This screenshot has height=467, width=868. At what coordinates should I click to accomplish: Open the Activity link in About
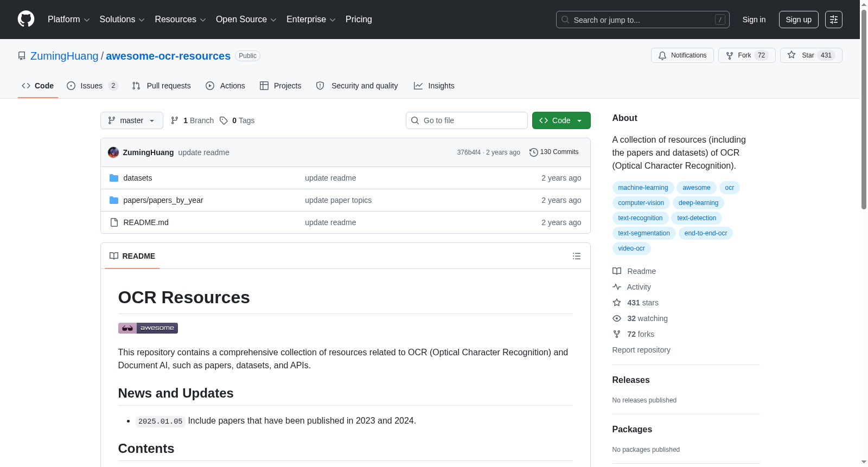pyautogui.click(x=631, y=287)
